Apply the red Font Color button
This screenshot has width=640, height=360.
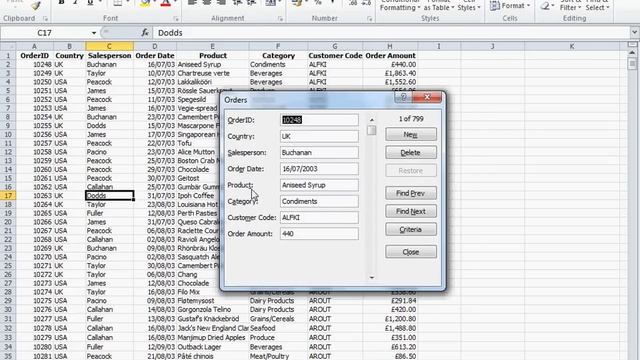[165, 3]
